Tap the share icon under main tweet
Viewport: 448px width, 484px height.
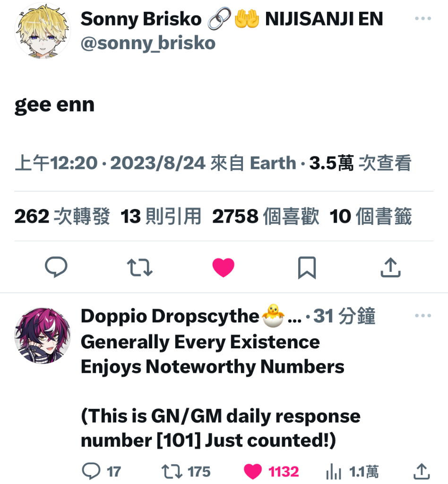(391, 268)
